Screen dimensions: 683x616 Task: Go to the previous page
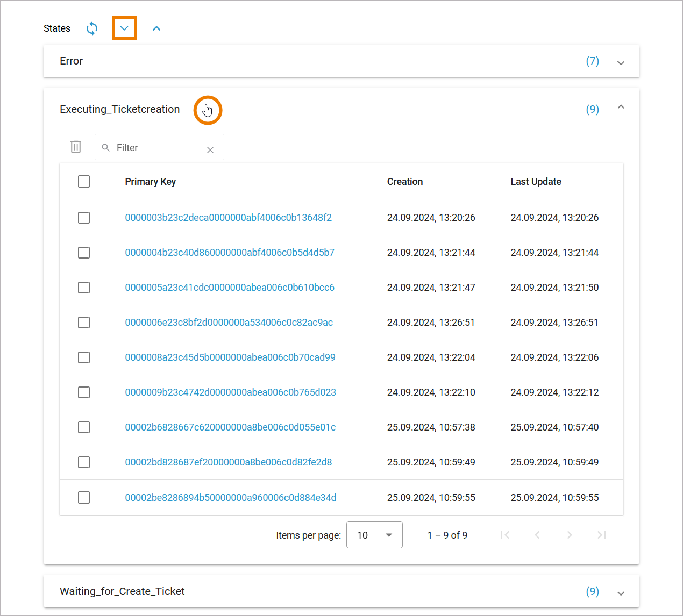coord(537,535)
